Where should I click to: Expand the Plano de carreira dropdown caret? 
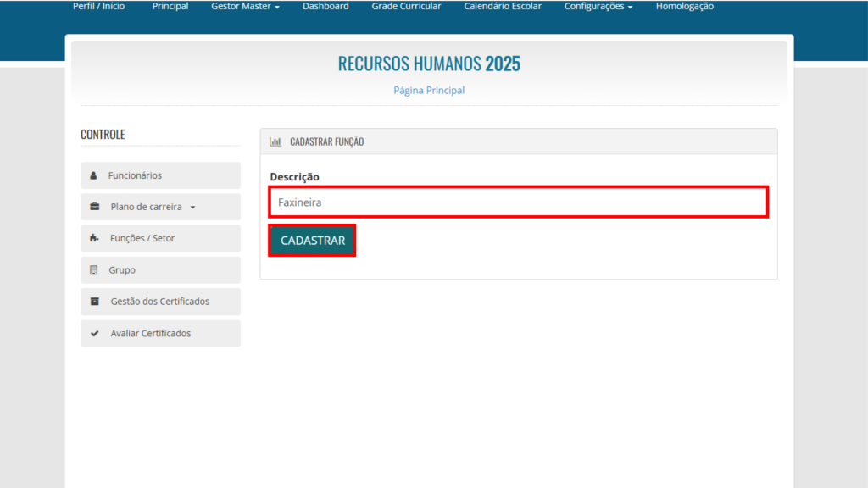point(192,208)
